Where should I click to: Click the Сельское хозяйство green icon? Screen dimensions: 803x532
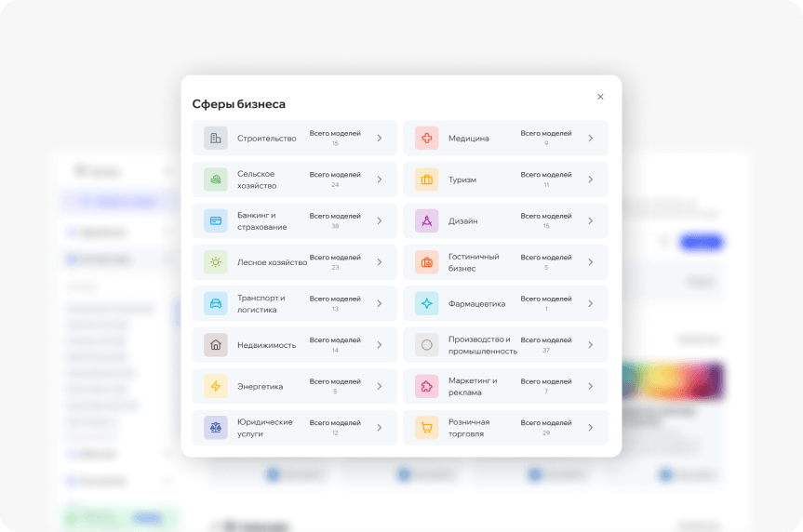[x=216, y=180]
